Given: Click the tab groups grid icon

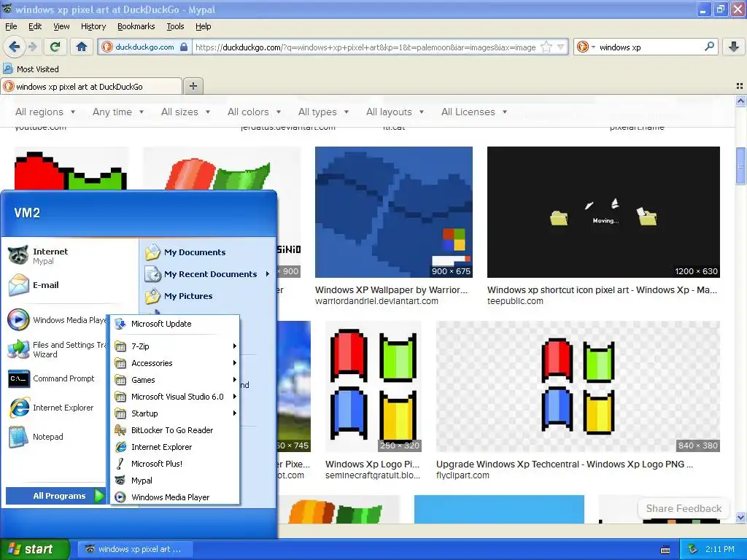Looking at the screenshot, I should 740,86.
